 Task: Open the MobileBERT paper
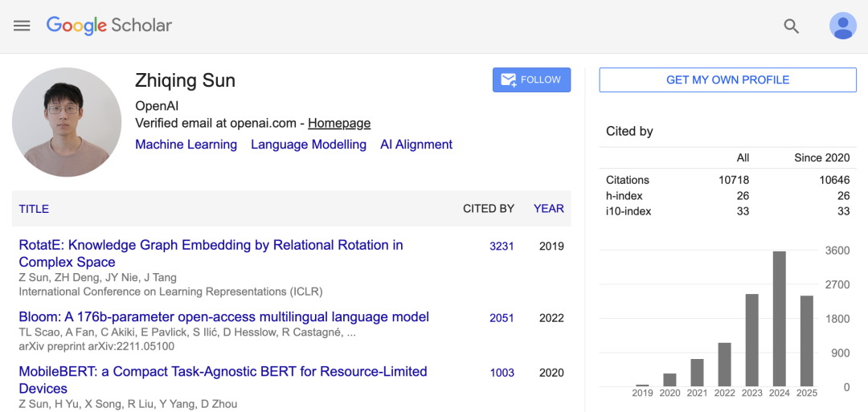(223, 379)
